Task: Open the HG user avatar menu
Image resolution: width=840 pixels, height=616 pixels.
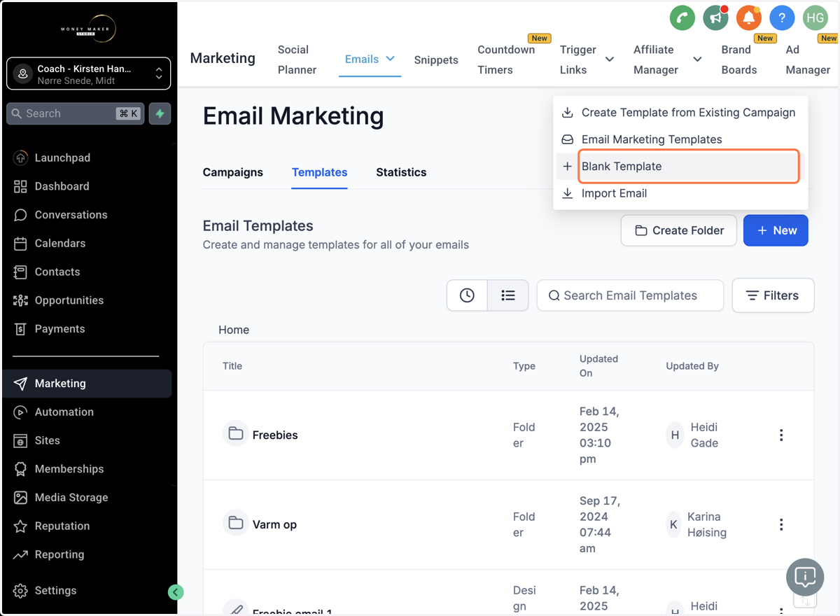Action: (815, 17)
